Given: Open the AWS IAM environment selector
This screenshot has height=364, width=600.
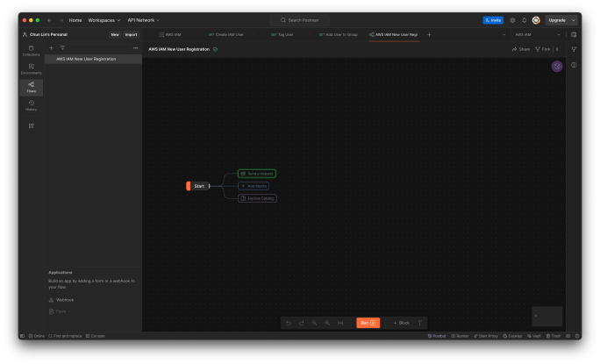Looking at the screenshot, I should pos(537,35).
